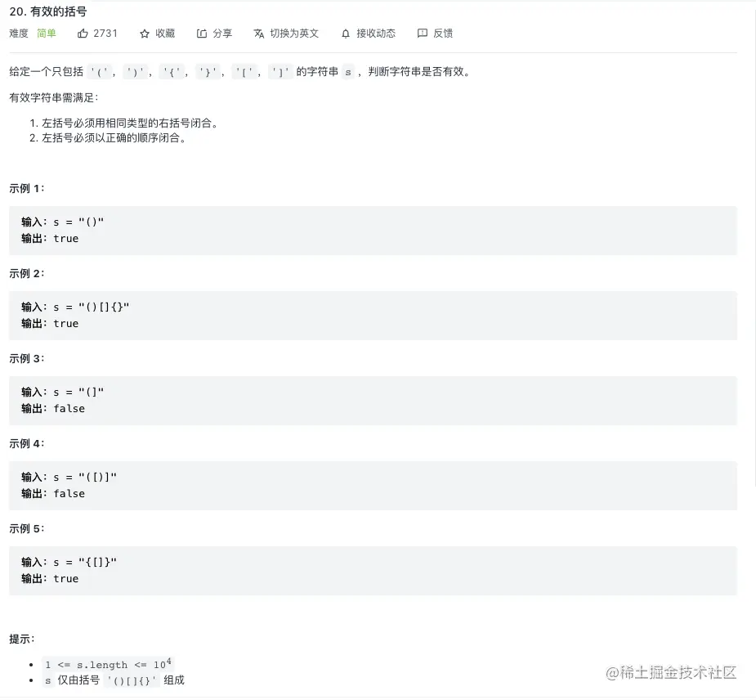Click the star favorite icon
The height and width of the screenshot is (700, 756).
[x=144, y=34]
